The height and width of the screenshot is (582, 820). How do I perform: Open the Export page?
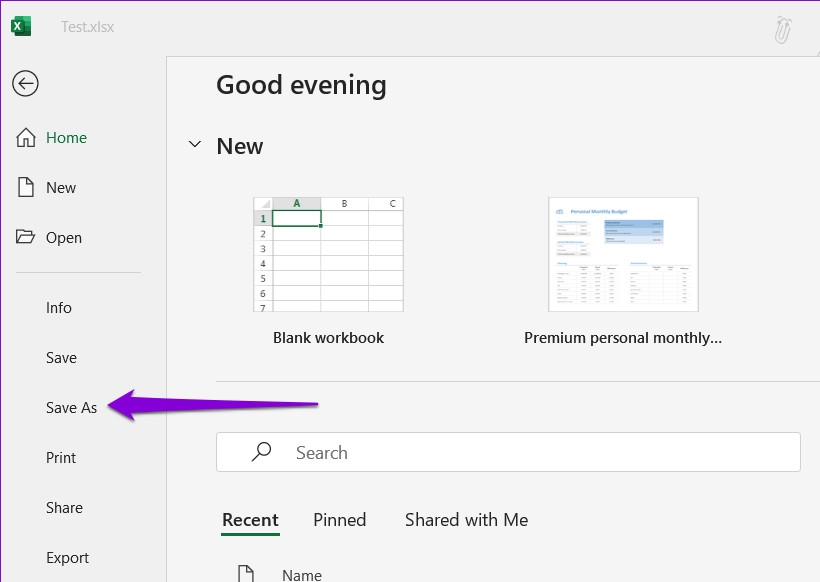[67, 558]
